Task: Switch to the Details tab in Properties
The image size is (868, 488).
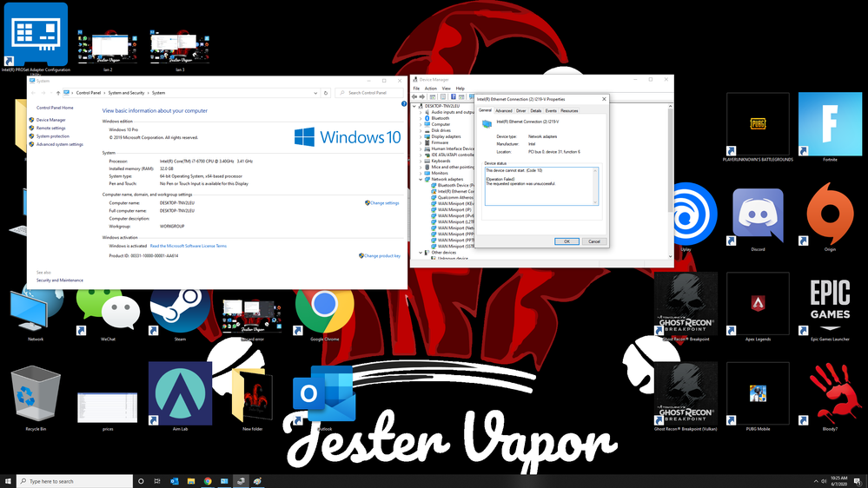Action: coord(536,110)
